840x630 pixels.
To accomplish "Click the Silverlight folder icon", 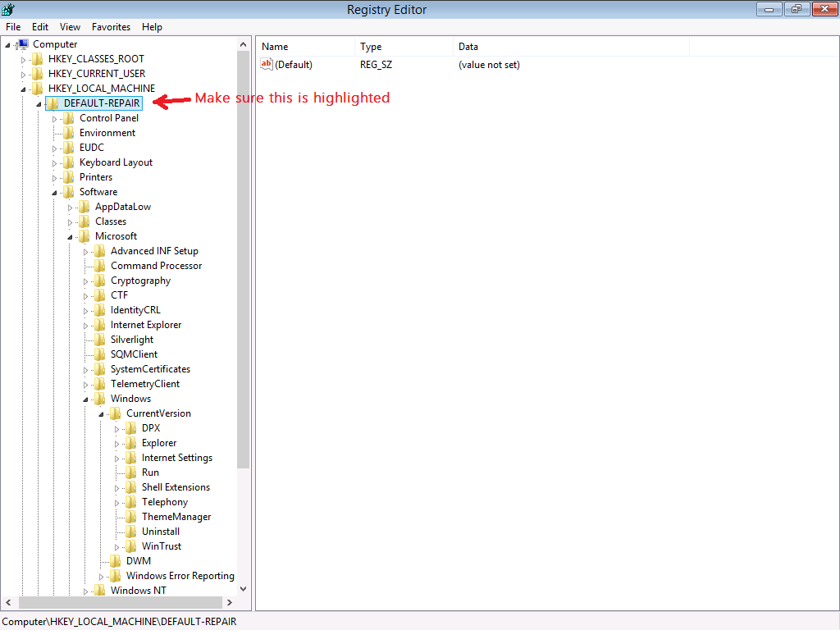I will (100, 340).
